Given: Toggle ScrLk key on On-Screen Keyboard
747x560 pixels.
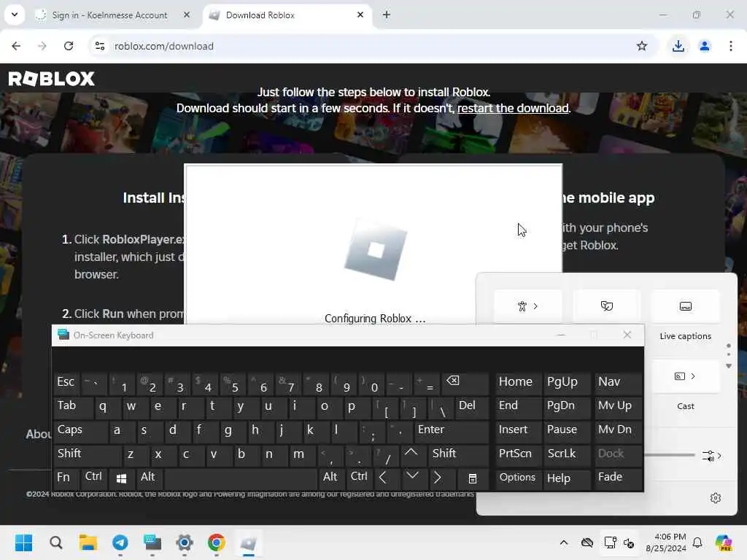Looking at the screenshot, I should pyautogui.click(x=565, y=454).
